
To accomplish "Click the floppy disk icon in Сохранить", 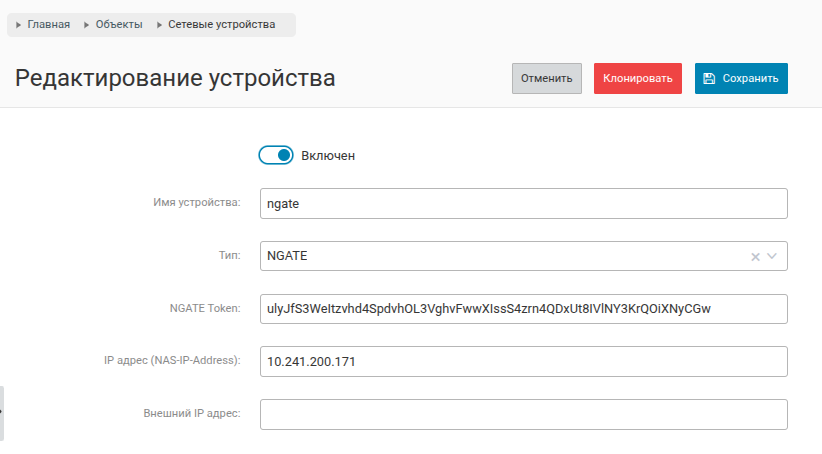I will [x=709, y=79].
